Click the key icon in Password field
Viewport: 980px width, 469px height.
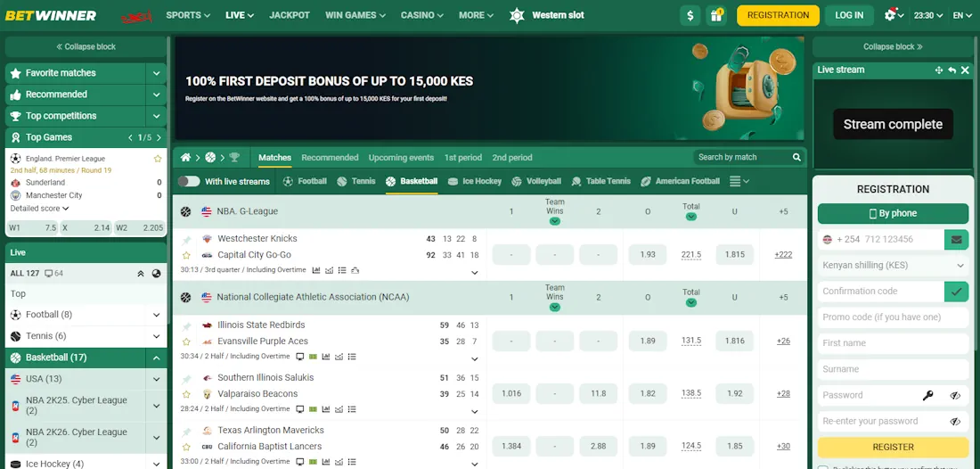click(x=928, y=395)
